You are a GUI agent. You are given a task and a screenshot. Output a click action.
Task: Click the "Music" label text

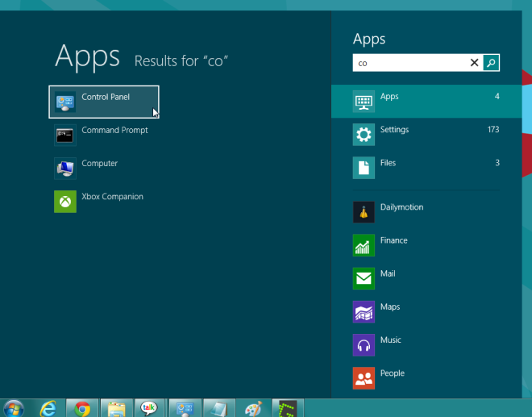pos(391,340)
